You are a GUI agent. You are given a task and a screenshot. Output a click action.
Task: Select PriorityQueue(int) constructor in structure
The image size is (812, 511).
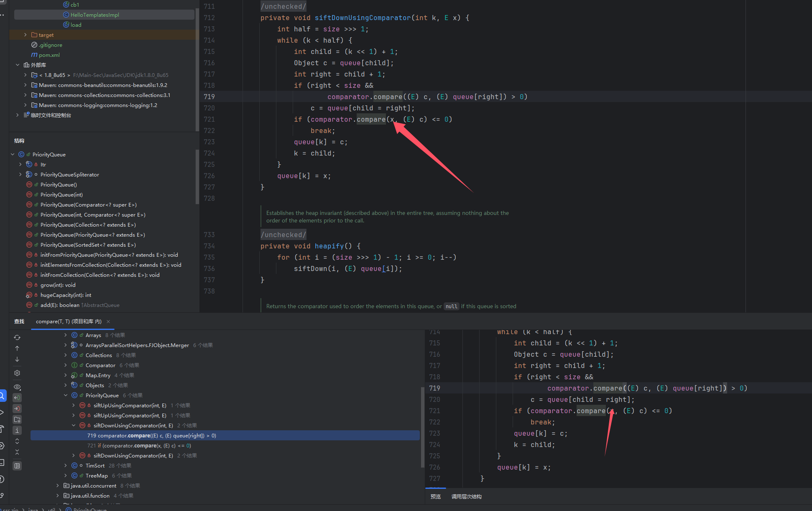61,194
